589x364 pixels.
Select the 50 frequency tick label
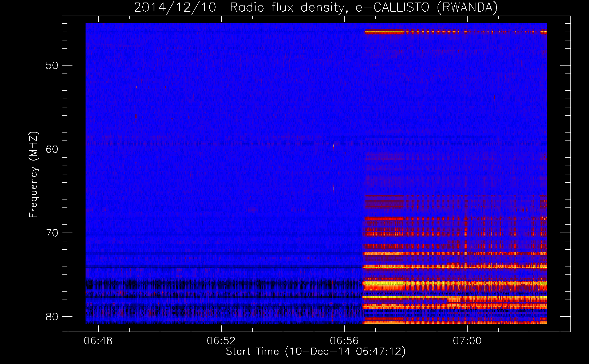(x=52, y=66)
